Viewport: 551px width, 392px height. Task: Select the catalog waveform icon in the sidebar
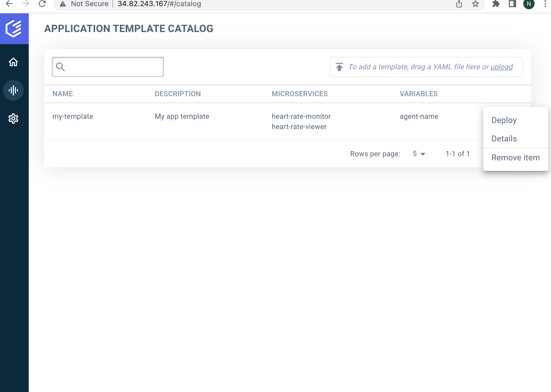click(13, 90)
